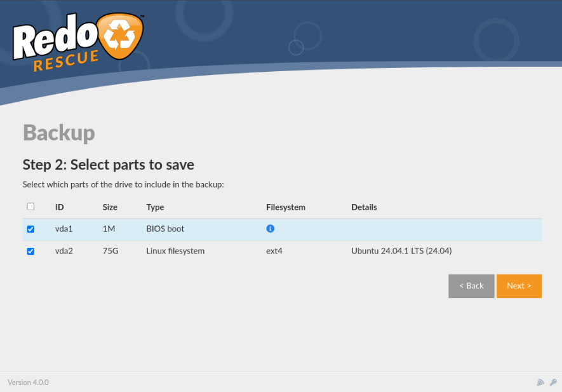Click the Backup page heading
Viewport: 562px width, 392px height.
coord(58,133)
